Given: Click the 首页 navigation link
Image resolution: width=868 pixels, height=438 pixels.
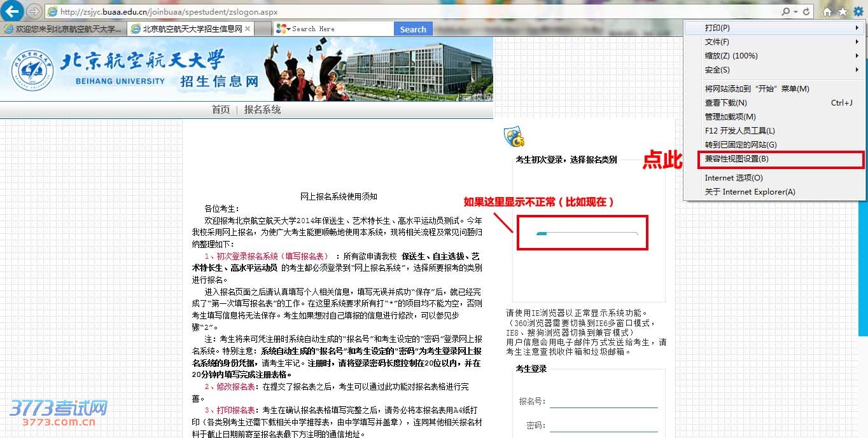Looking at the screenshot, I should tap(221, 109).
